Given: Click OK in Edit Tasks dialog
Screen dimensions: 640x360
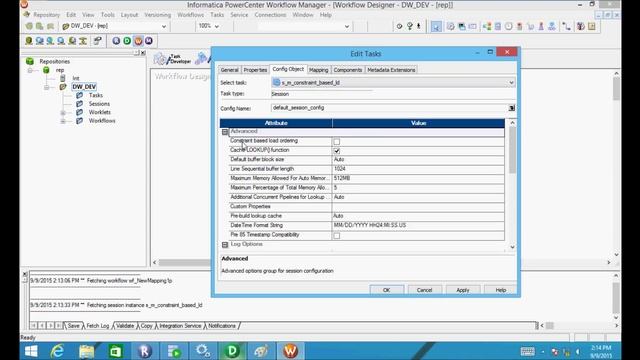Looking at the screenshot, I should coord(387,290).
